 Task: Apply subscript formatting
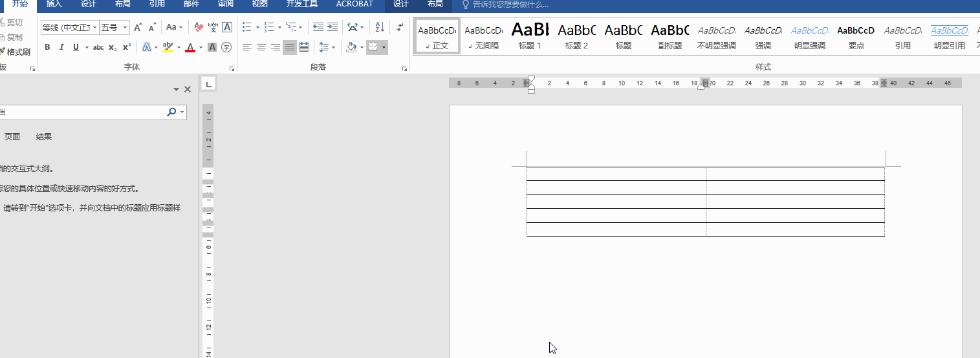[x=113, y=47]
